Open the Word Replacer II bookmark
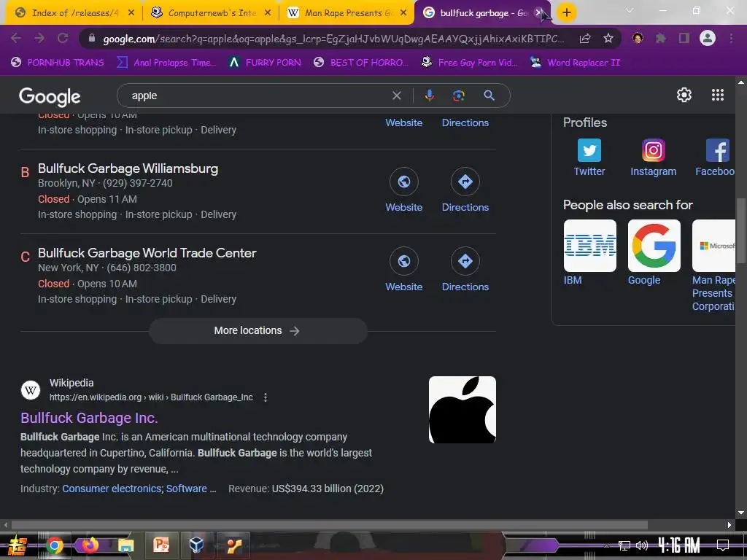The width and height of the screenshot is (747, 560). [x=576, y=63]
